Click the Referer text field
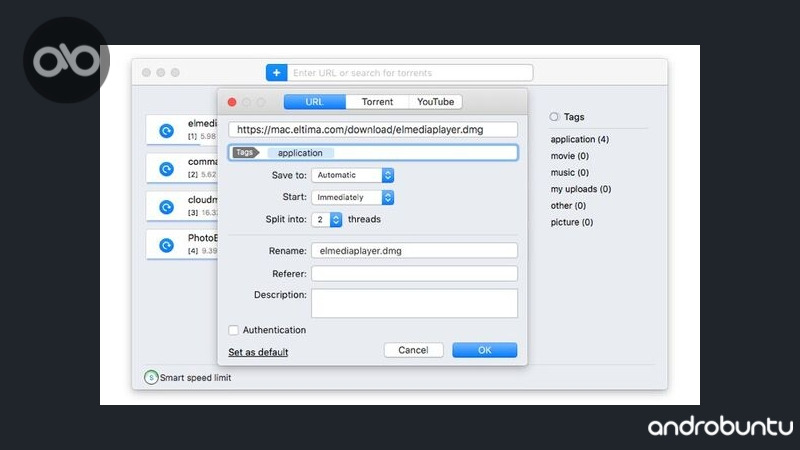 414,273
